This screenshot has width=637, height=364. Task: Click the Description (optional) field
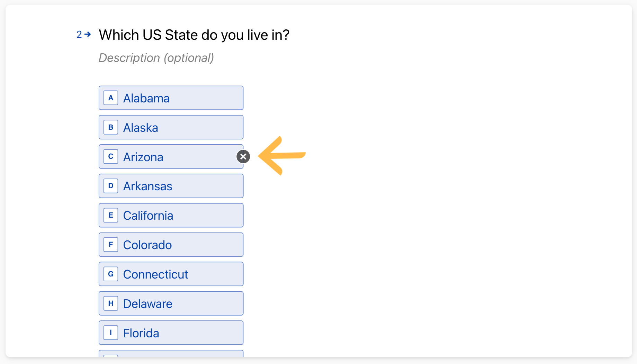[x=156, y=58]
